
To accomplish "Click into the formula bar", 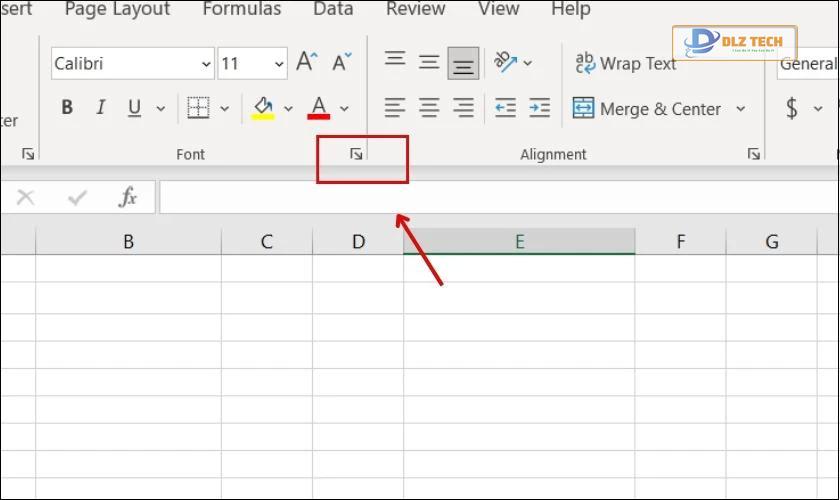I will click(499, 197).
